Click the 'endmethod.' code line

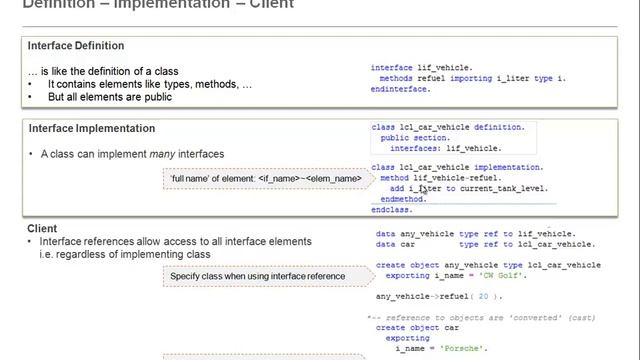403,199
